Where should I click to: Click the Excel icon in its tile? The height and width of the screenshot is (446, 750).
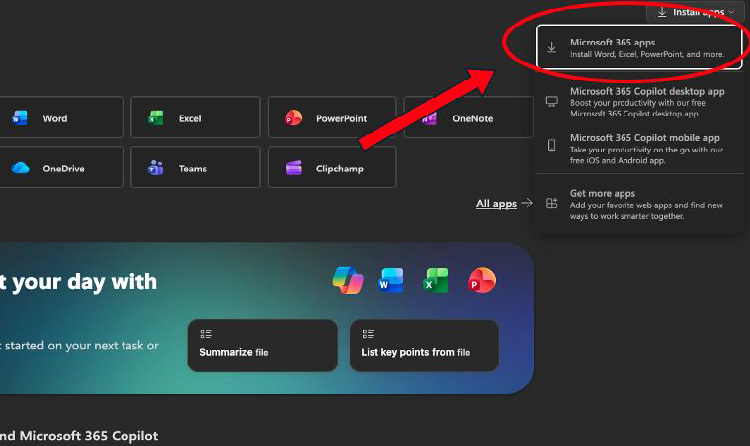pos(156,117)
